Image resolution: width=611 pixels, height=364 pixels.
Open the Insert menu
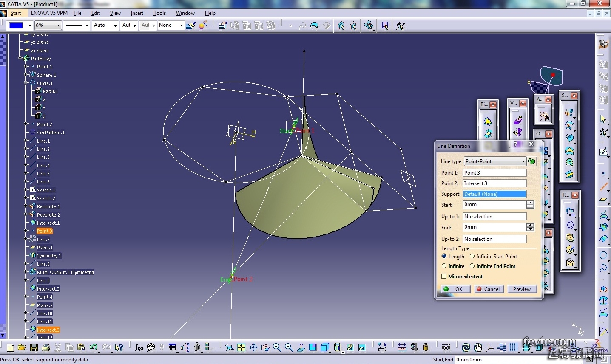pos(137,13)
